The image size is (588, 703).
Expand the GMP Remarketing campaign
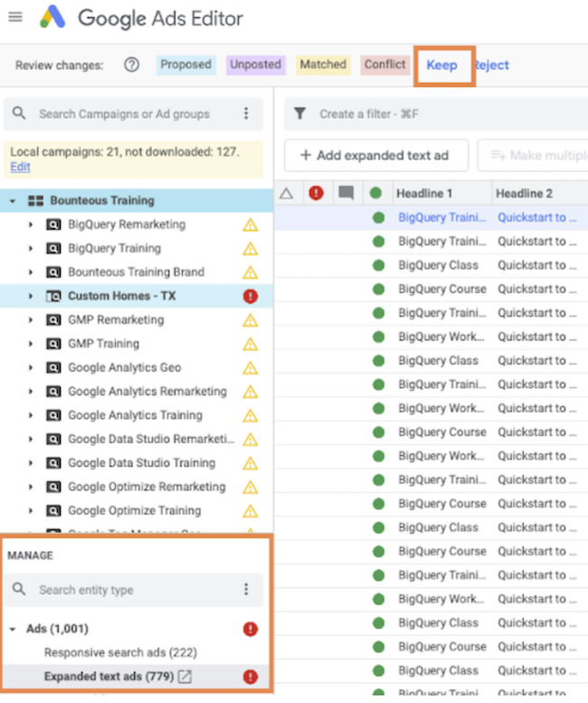(x=31, y=320)
